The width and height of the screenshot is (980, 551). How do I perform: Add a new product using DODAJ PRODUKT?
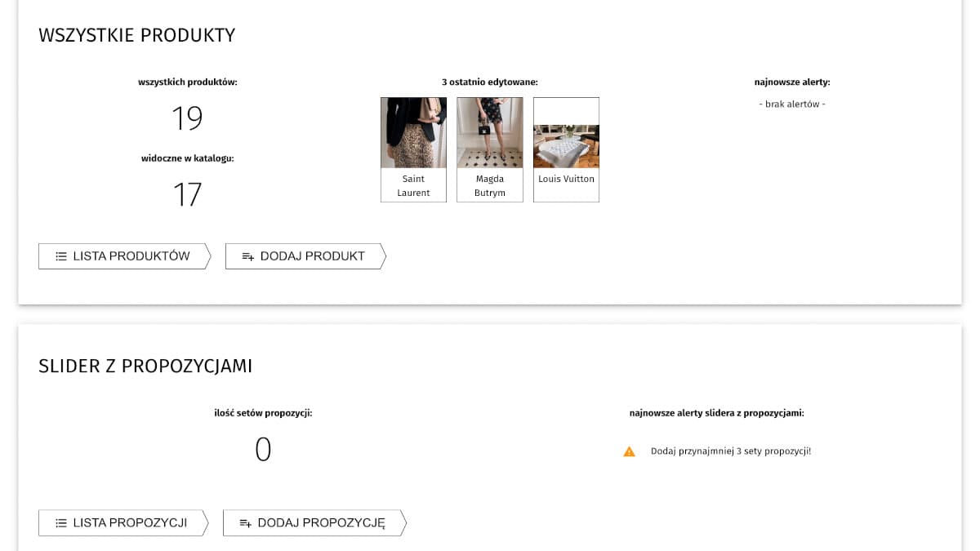point(305,256)
